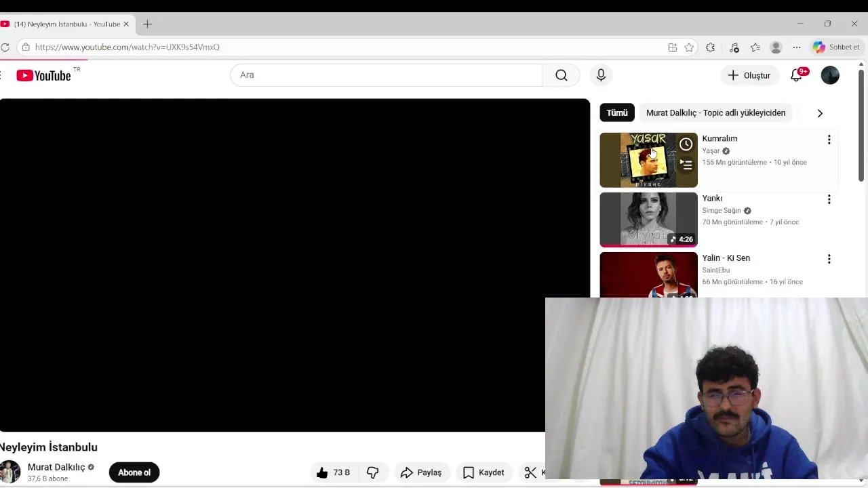The height and width of the screenshot is (488, 868).
Task: Open Copilot Sohbet et button
Action: pyautogui.click(x=837, y=47)
